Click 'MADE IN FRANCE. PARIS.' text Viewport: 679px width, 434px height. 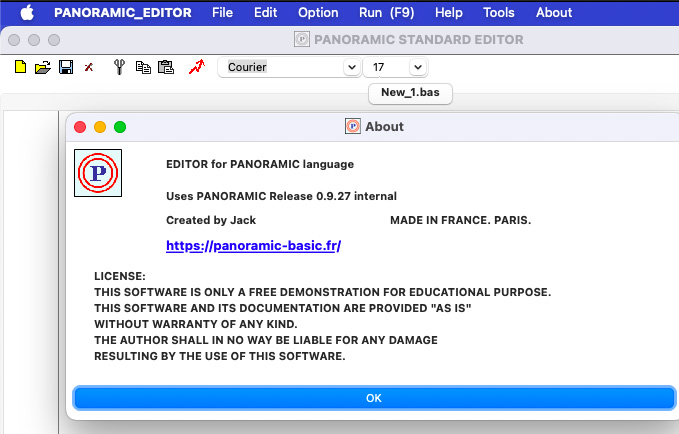[x=460, y=220]
